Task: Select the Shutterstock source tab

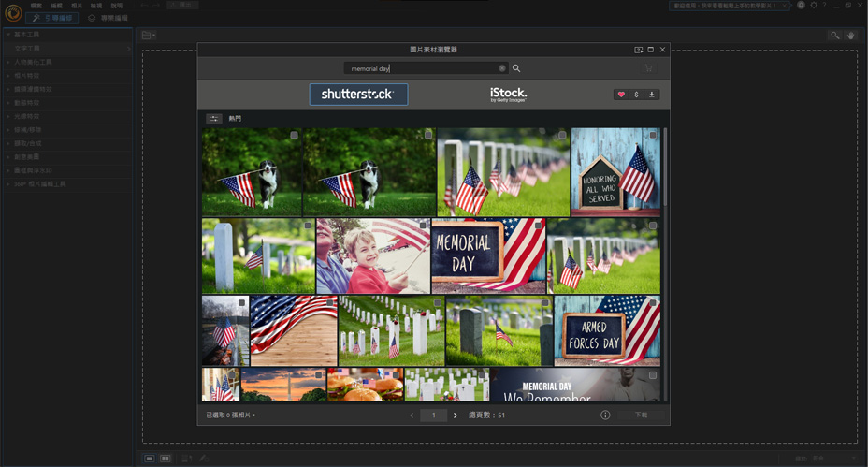Action: (x=358, y=95)
